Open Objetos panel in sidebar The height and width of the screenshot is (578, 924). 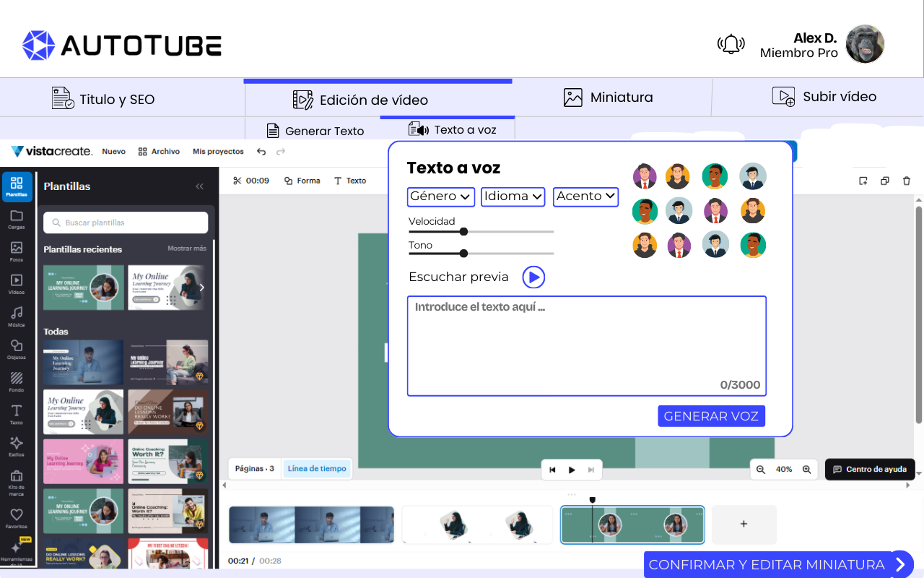click(x=17, y=348)
